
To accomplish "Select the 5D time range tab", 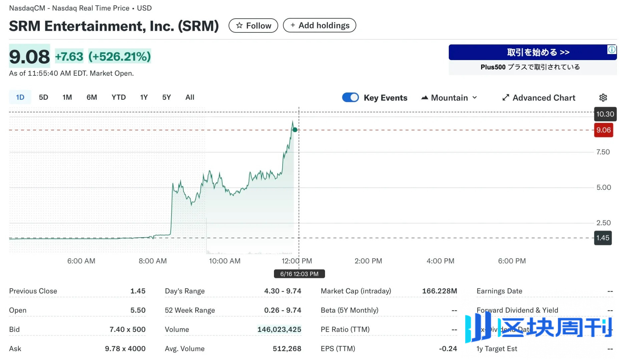I will tap(43, 97).
